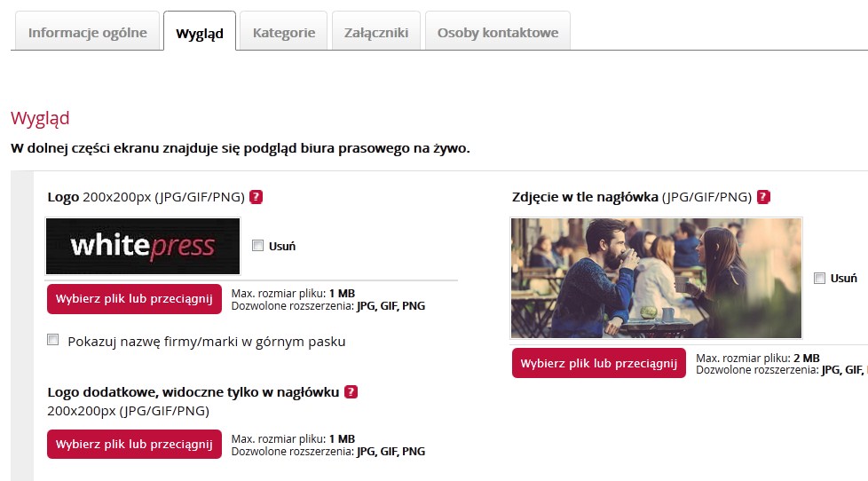Open help icon beside Zdjęcie w tle nagłówka
The image size is (868, 481).
coord(763,197)
